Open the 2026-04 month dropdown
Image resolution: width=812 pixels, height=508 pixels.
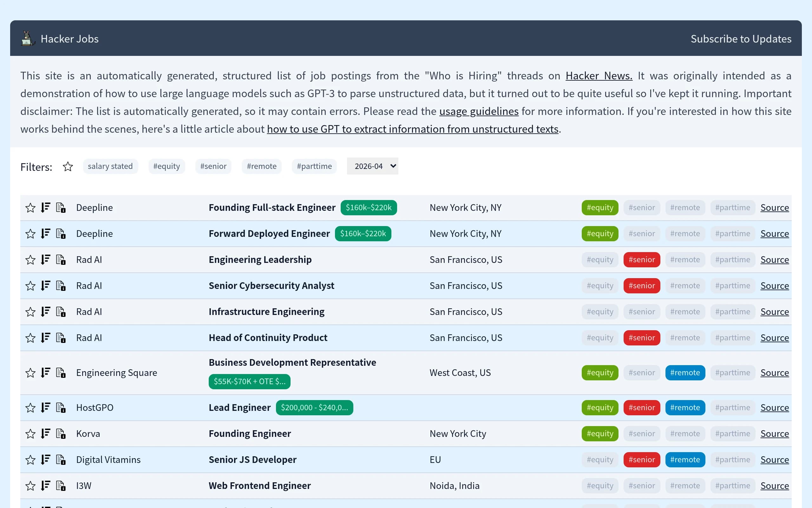[x=372, y=166]
